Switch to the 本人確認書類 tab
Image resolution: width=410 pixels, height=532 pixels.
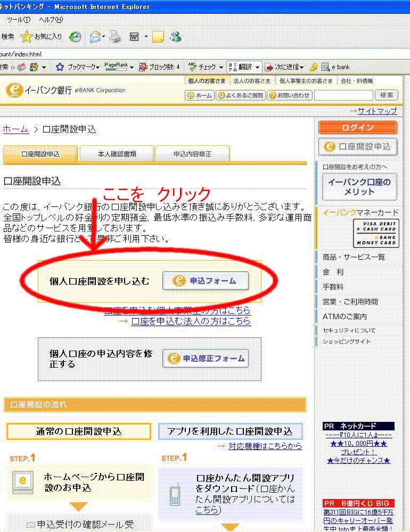(x=117, y=154)
